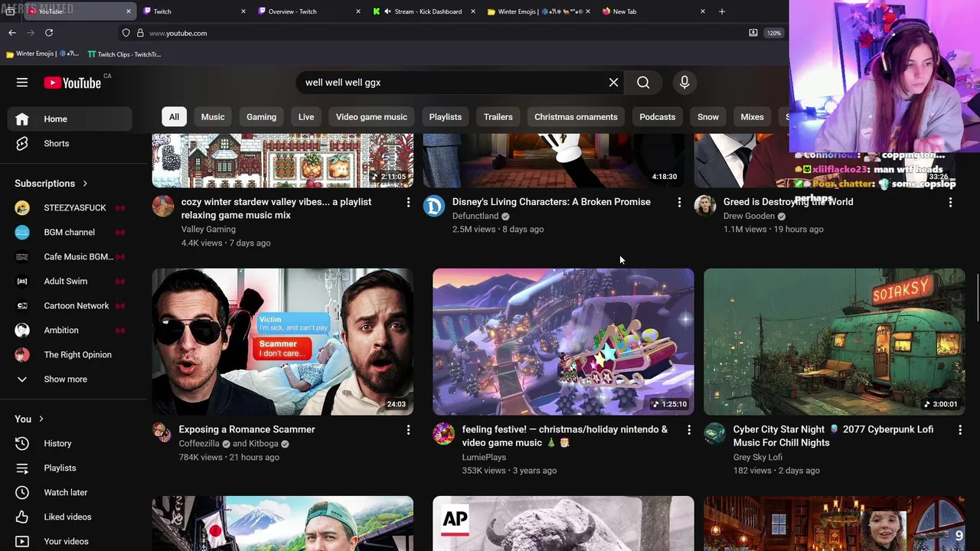Filter by Live chip
This screenshot has width=980, height=551.
click(x=306, y=117)
